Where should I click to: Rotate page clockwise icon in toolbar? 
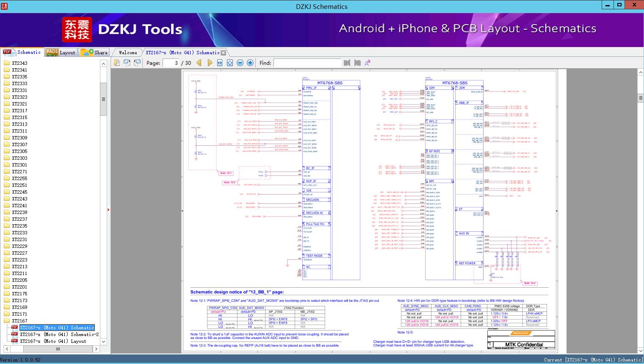(127, 63)
